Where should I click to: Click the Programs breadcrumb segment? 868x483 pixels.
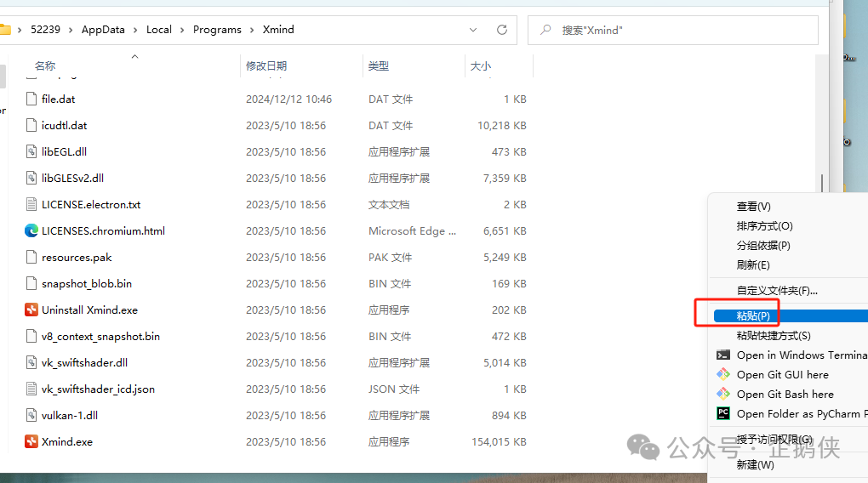pyautogui.click(x=217, y=30)
